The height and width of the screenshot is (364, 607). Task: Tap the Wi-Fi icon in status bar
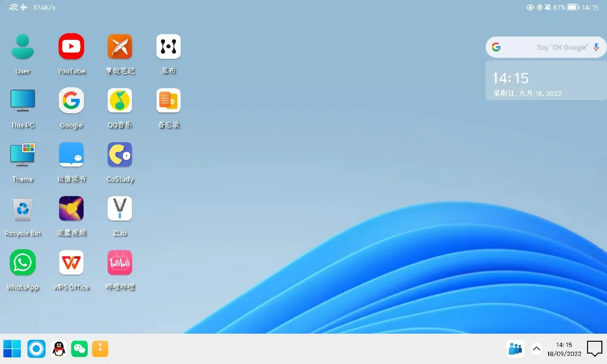pos(13,8)
